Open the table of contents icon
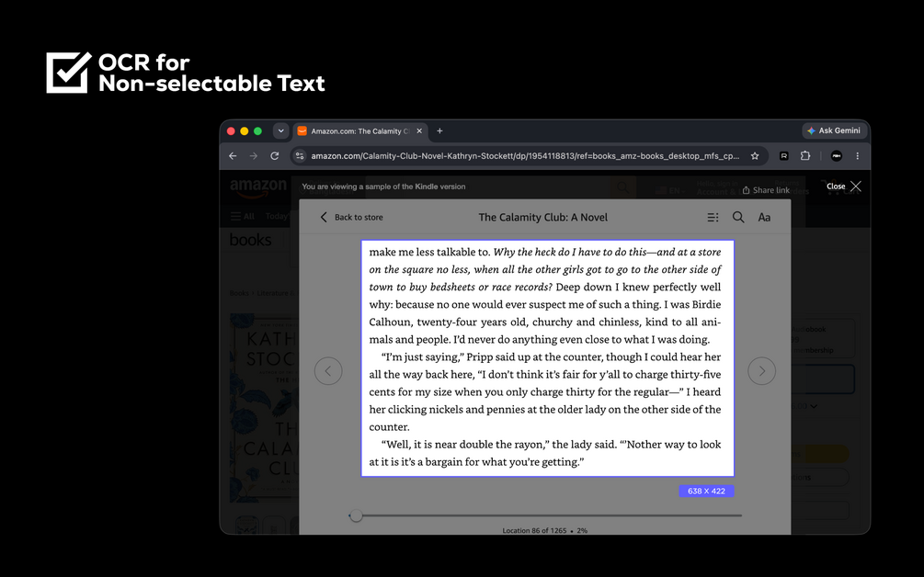This screenshot has height=577, width=924. [x=713, y=217]
